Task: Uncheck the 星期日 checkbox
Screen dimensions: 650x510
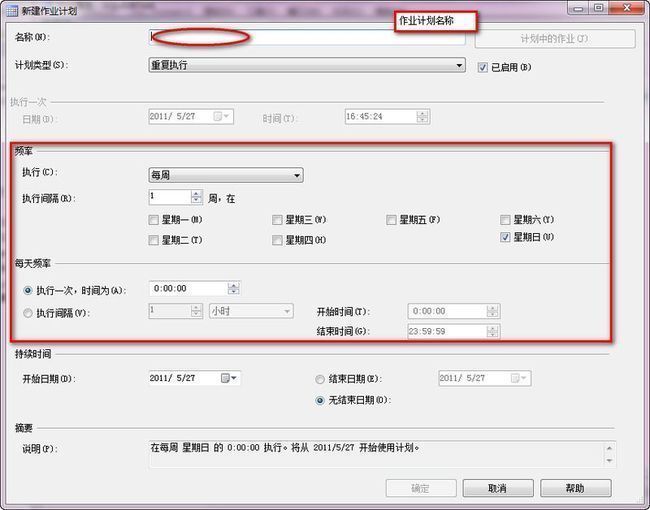Action: coord(505,237)
